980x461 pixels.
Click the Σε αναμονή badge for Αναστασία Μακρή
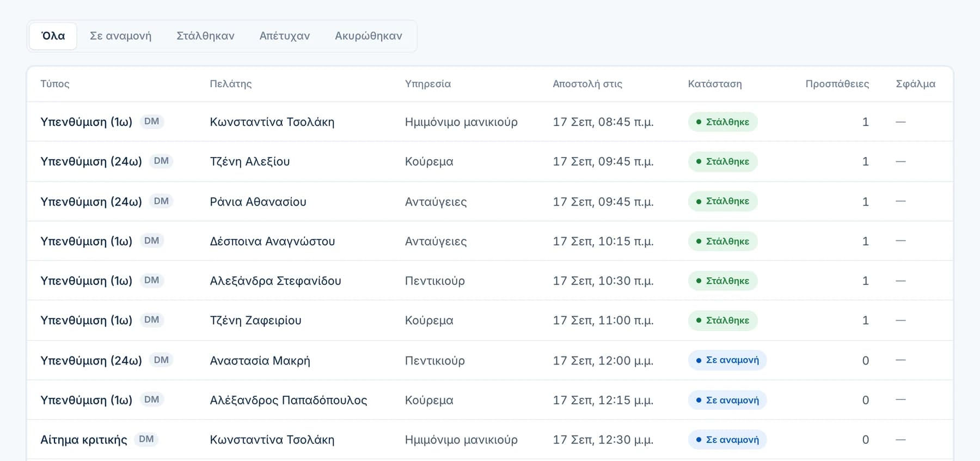coord(727,360)
